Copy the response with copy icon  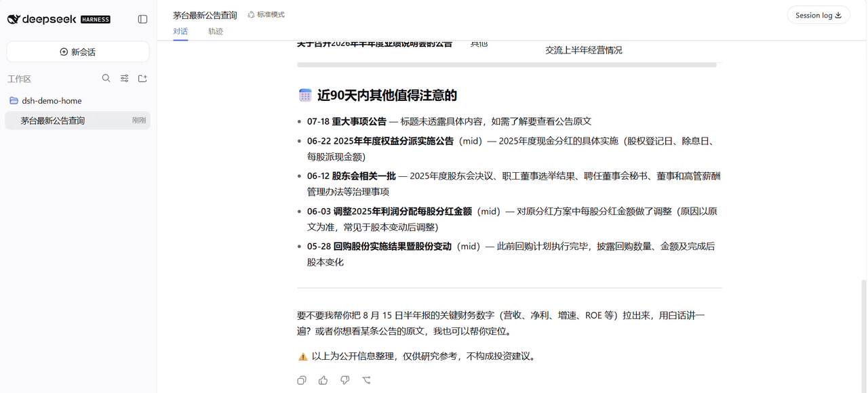[302, 380]
